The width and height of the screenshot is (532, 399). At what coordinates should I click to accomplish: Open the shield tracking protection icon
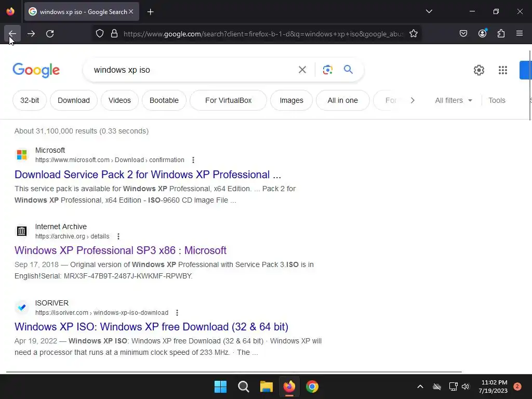coord(99,34)
